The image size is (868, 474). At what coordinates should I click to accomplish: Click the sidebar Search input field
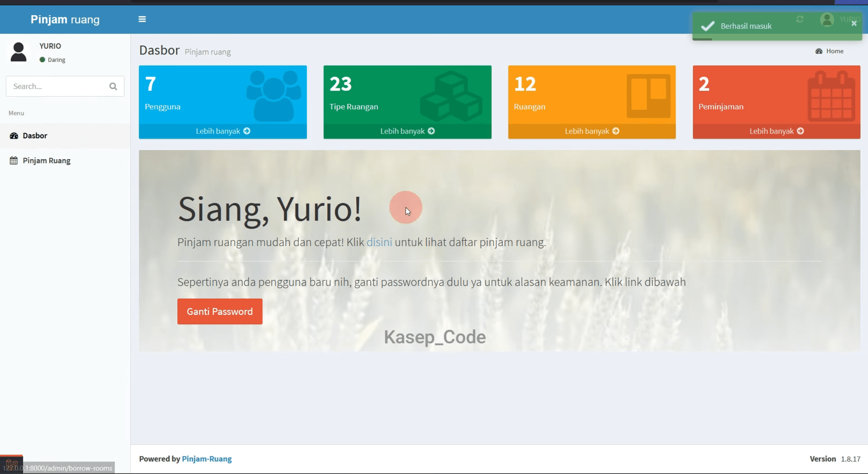[58, 86]
